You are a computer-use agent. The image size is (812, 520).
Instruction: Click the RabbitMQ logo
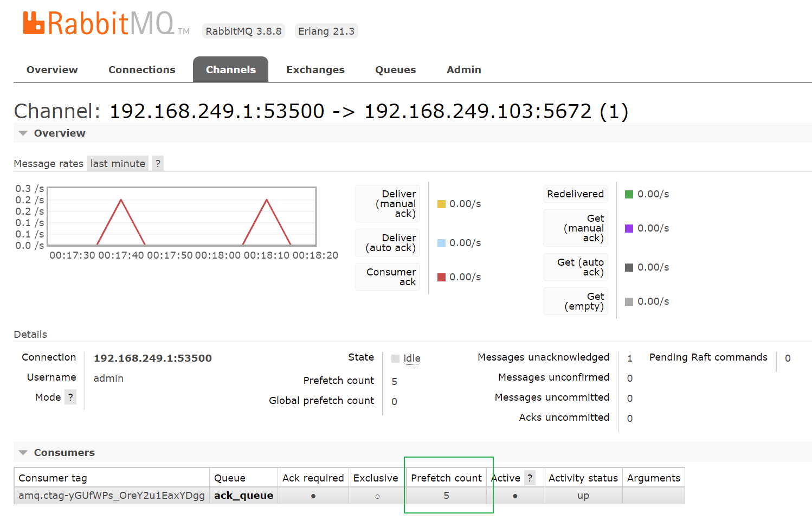tap(106, 24)
